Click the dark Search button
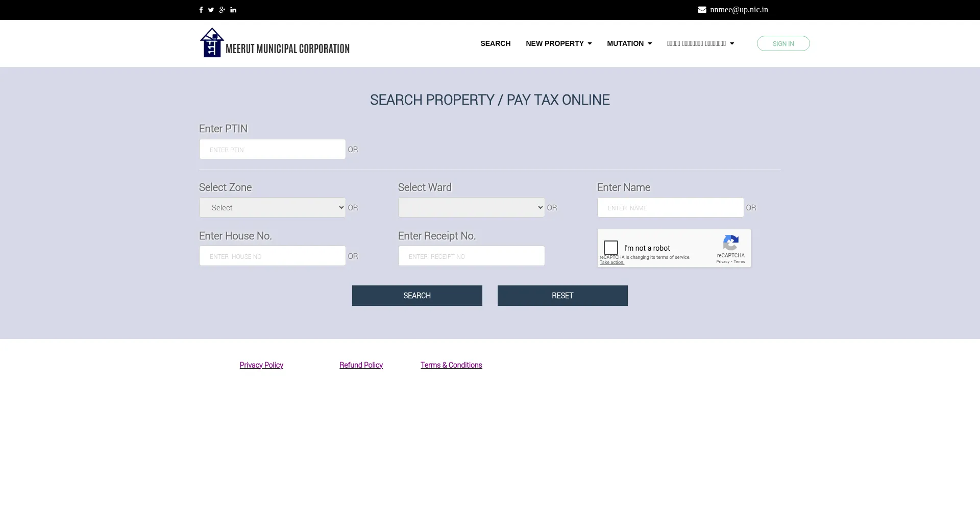Screen dimensions: 980x507 (417, 296)
